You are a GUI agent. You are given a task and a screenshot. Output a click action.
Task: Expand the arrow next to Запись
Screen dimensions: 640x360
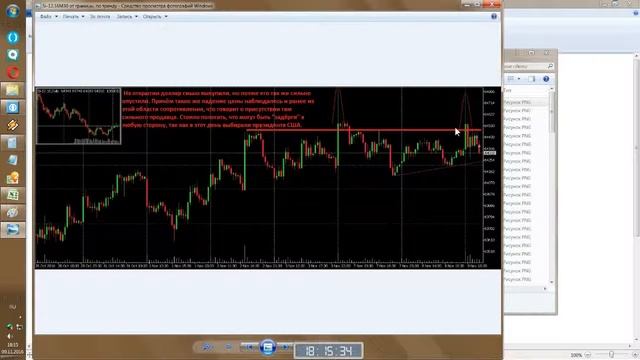click(x=136, y=17)
